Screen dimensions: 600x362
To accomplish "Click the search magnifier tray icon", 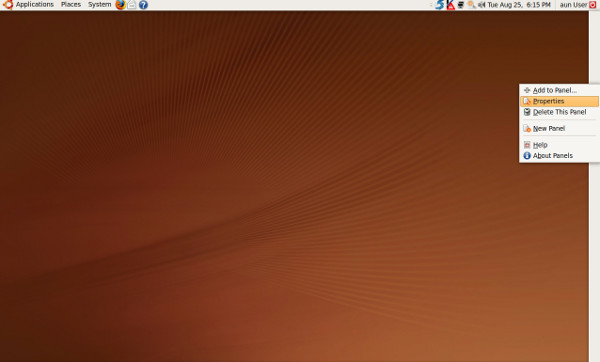I will 471,5.
